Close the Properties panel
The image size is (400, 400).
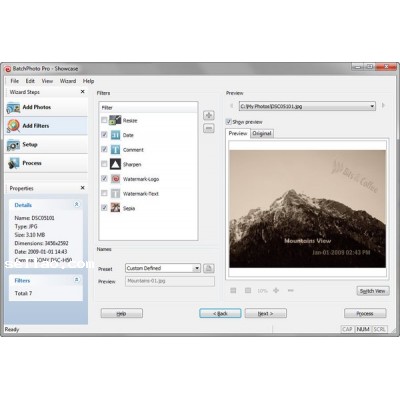click(x=83, y=188)
